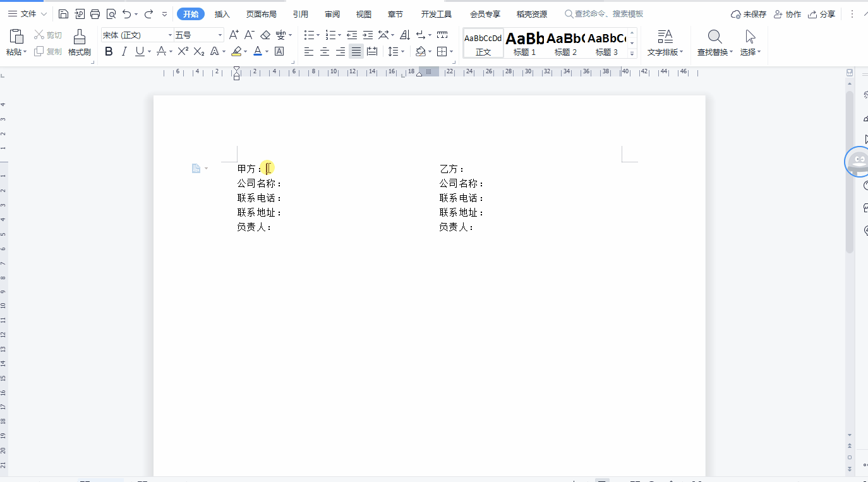
Task: Click the save document icon
Action: point(63,14)
